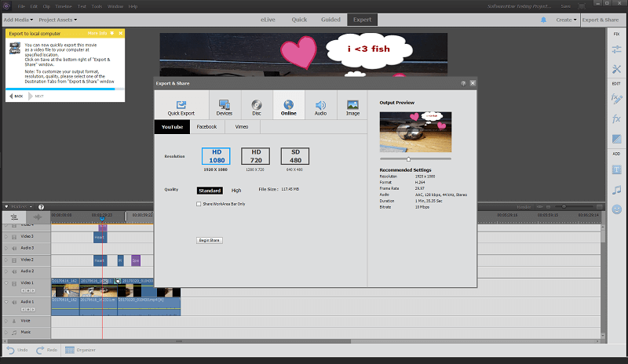Click the Adobe Premiere Elements app icon
Screen dimensions: 628x364
pos(6,6)
